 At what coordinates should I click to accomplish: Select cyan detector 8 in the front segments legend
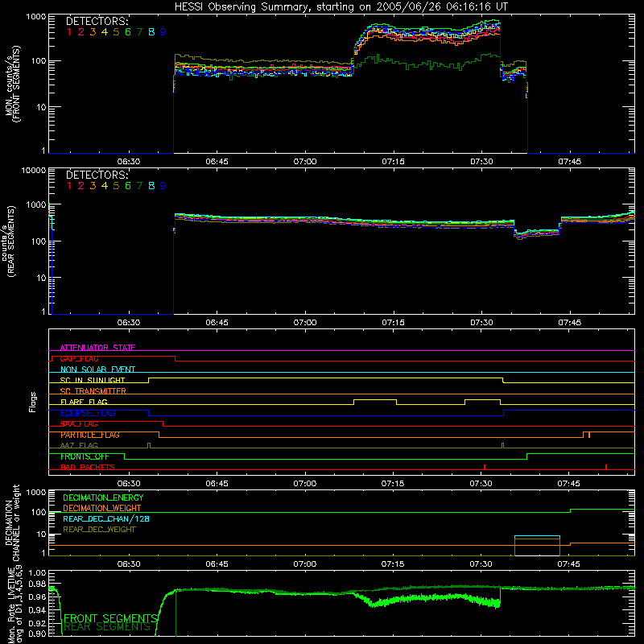(x=151, y=32)
